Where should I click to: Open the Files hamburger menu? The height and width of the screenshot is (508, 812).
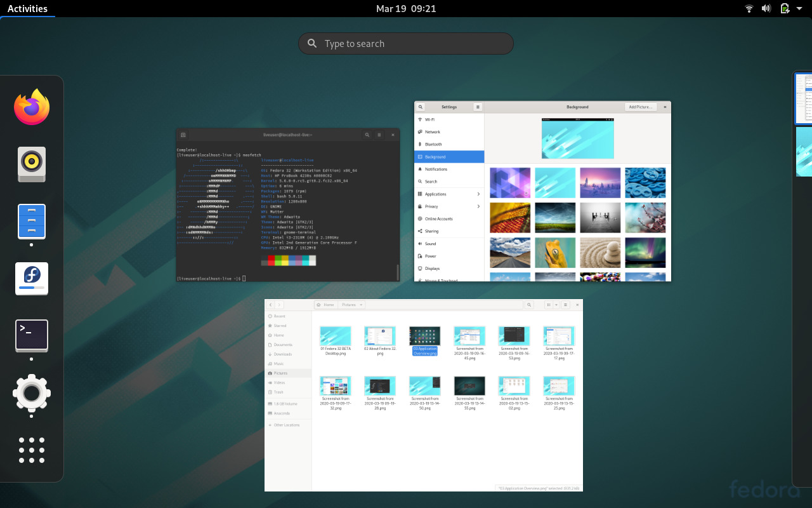565,305
